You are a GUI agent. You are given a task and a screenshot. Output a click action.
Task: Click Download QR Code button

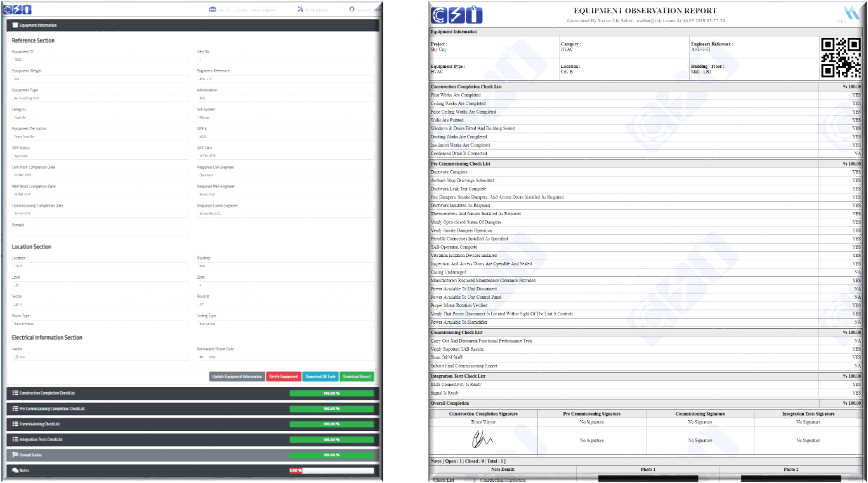[x=320, y=376]
